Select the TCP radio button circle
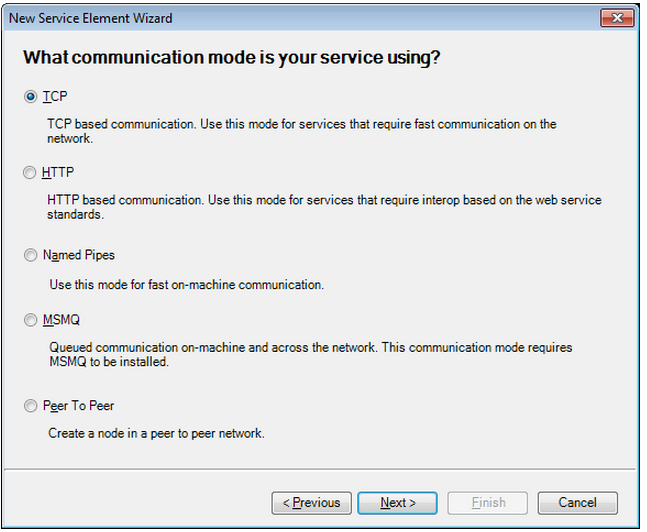647x532 pixels. click(x=30, y=97)
